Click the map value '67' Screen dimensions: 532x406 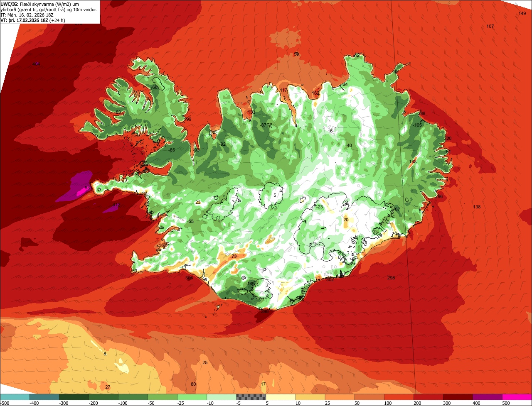[x=397, y=209]
